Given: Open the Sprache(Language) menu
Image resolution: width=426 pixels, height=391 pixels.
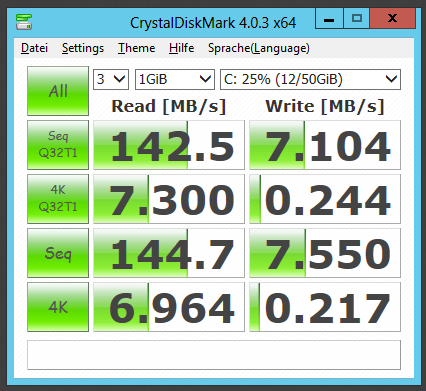Looking at the screenshot, I should pos(259,48).
